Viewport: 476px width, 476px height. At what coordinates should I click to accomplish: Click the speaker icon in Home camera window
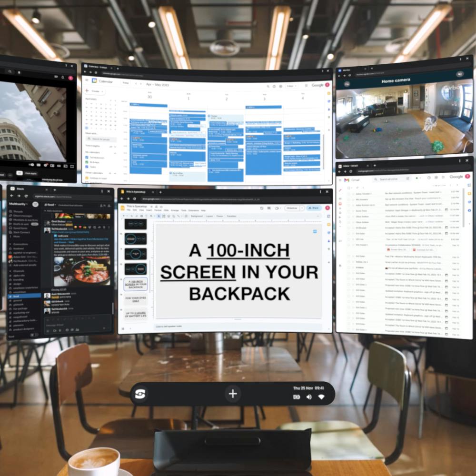(x=460, y=74)
